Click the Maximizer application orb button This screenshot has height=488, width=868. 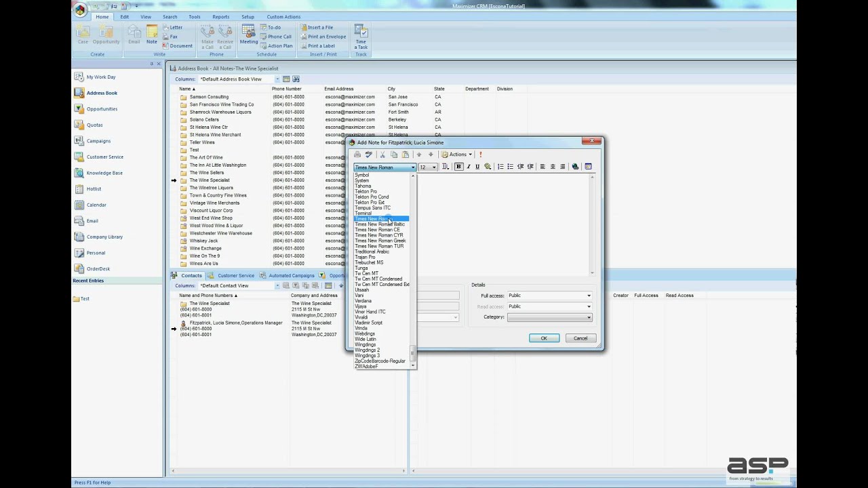tap(80, 9)
